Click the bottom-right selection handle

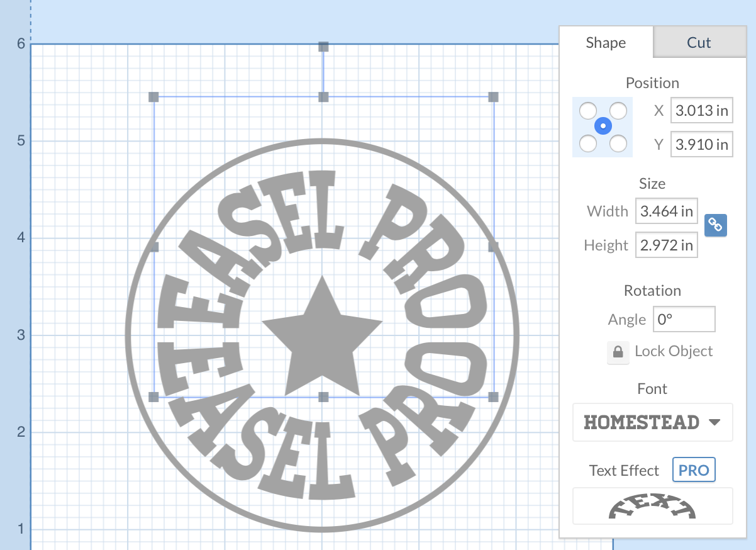click(493, 397)
